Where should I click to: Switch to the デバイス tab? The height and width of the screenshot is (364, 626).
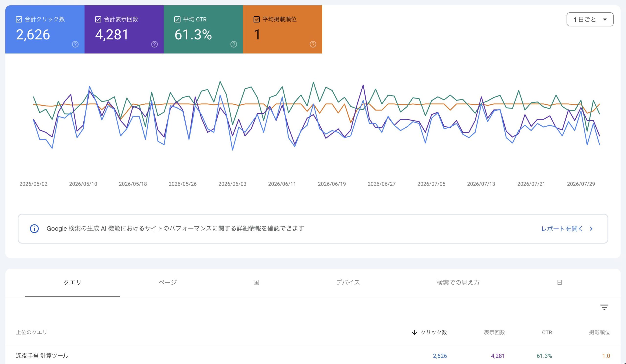348,282
